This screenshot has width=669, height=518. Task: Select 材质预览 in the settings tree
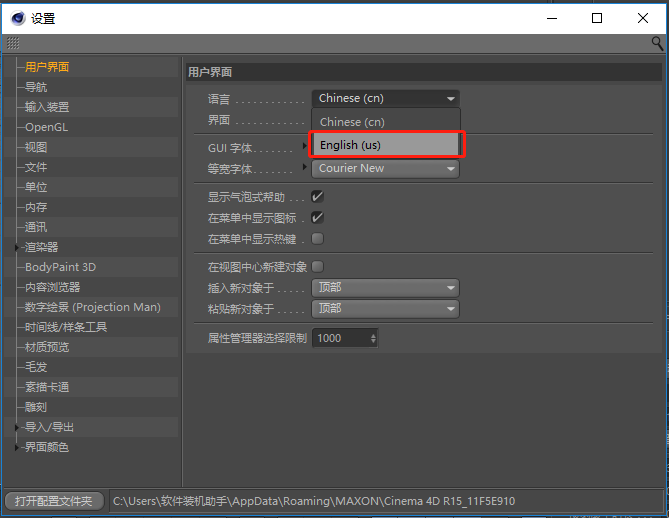(x=47, y=347)
